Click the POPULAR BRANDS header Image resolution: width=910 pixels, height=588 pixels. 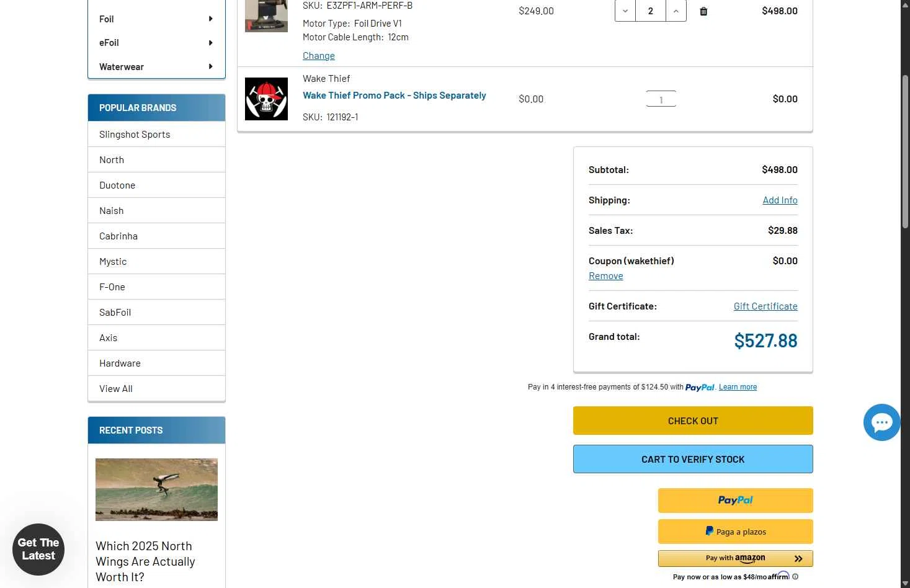(156, 108)
